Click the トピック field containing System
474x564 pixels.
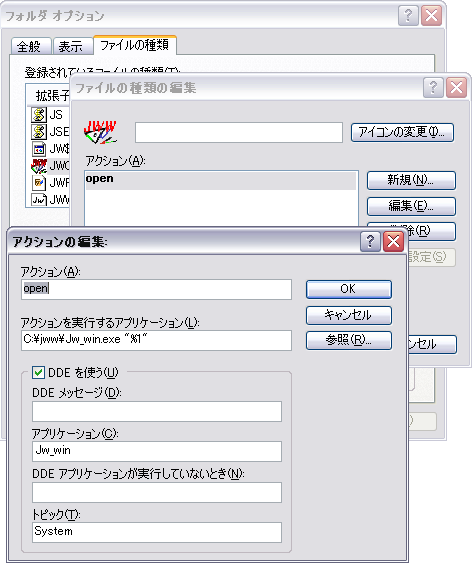pos(157,532)
